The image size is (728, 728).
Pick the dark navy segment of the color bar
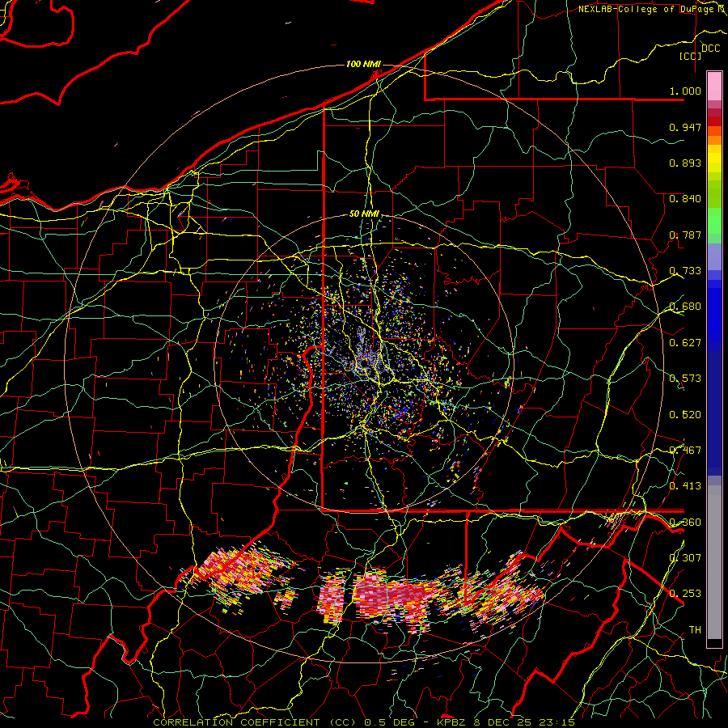714,413
